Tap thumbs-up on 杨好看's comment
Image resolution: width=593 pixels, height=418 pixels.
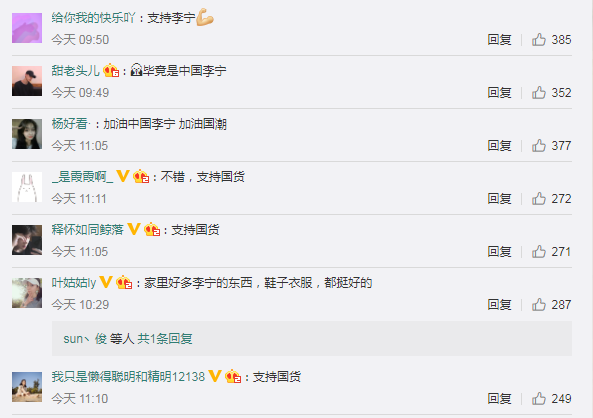tap(539, 145)
